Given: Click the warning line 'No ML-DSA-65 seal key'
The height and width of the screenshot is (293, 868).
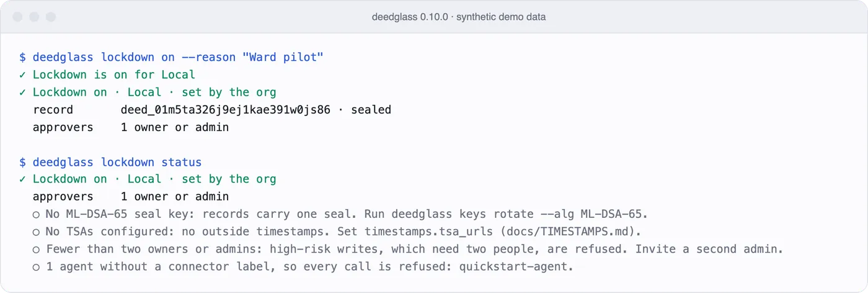Looking at the screenshot, I should coord(340,214).
